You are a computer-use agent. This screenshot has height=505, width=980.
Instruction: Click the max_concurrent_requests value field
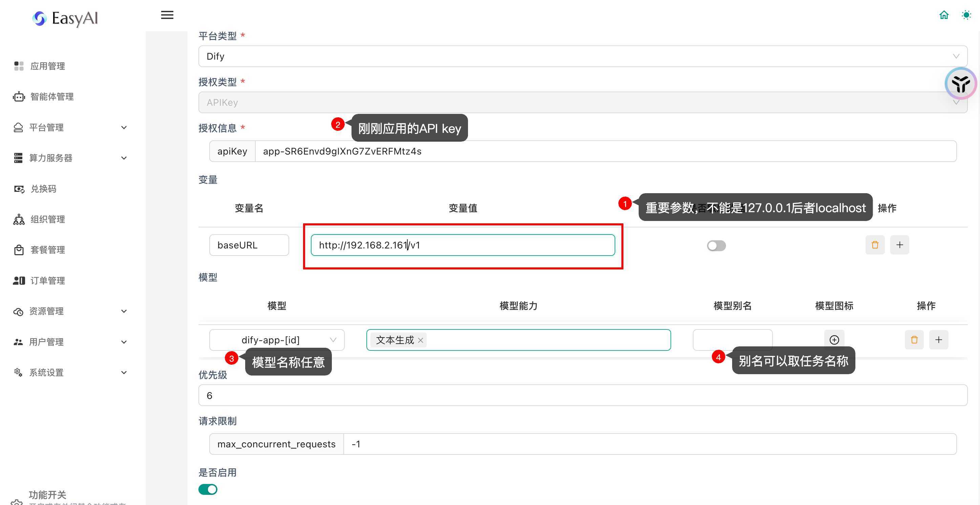click(650, 444)
